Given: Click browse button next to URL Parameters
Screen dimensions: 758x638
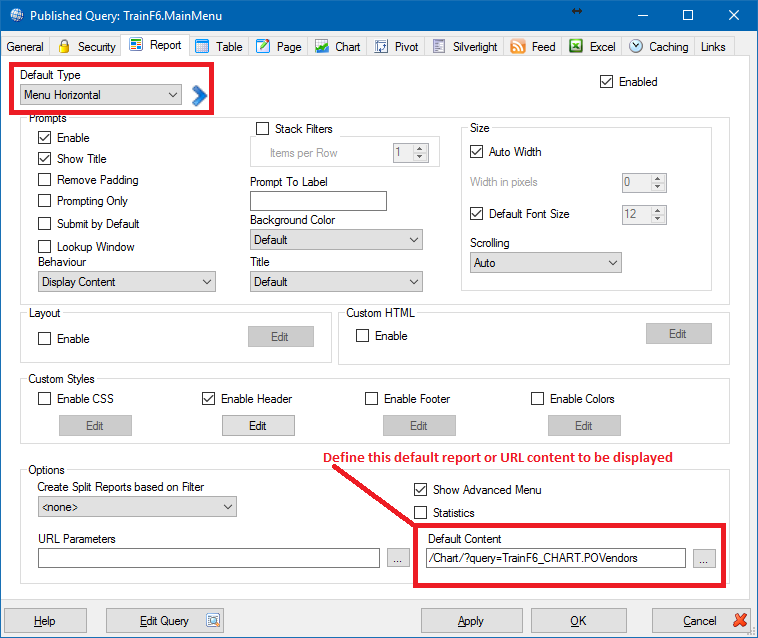Looking at the screenshot, I should pyautogui.click(x=398, y=558).
